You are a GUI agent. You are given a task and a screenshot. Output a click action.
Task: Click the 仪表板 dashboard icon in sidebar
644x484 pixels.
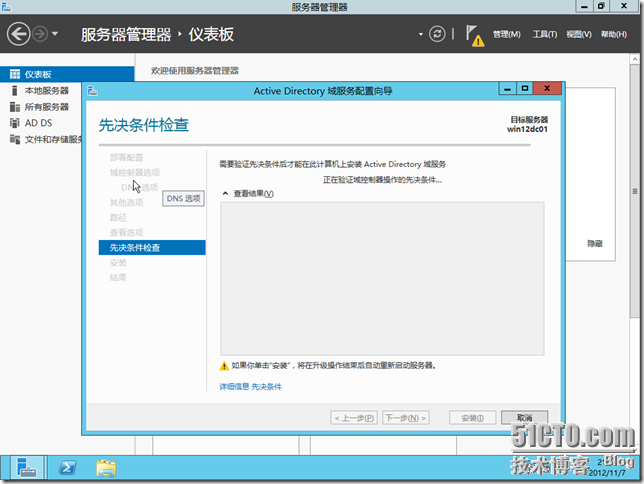[x=15, y=74]
